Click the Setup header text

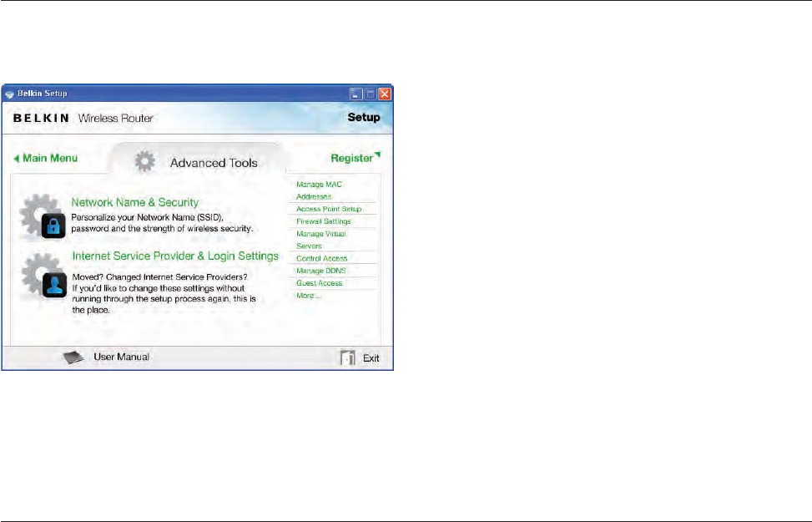364,117
